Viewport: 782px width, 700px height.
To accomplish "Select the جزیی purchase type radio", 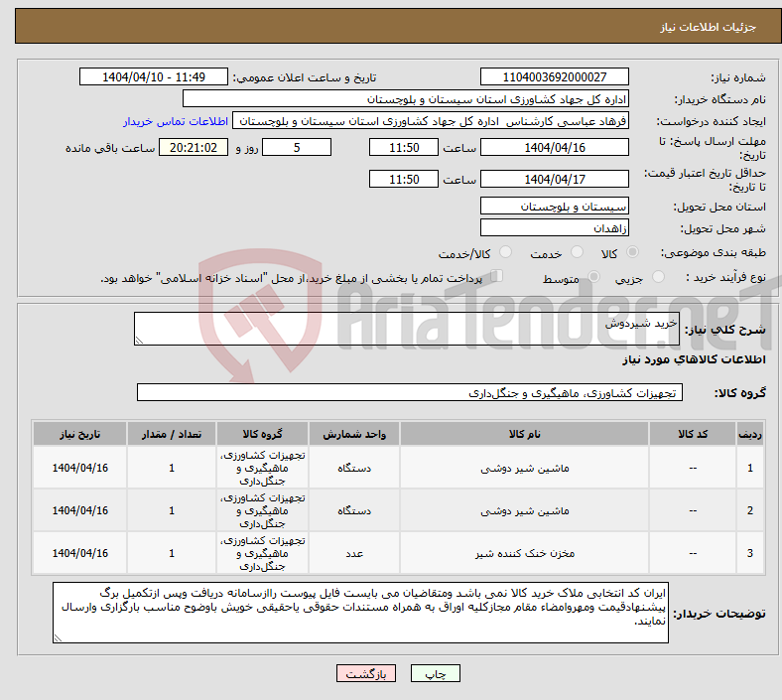I will pos(658,276).
